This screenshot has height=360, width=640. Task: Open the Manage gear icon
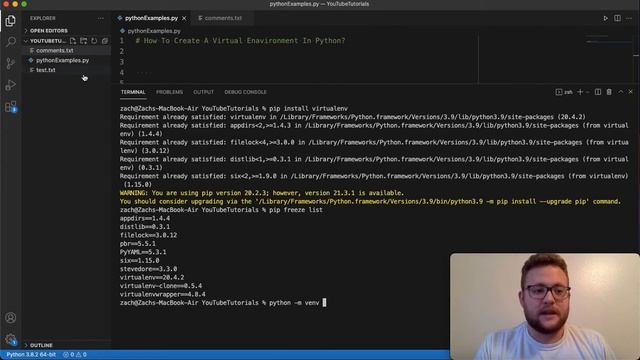click(x=11, y=339)
